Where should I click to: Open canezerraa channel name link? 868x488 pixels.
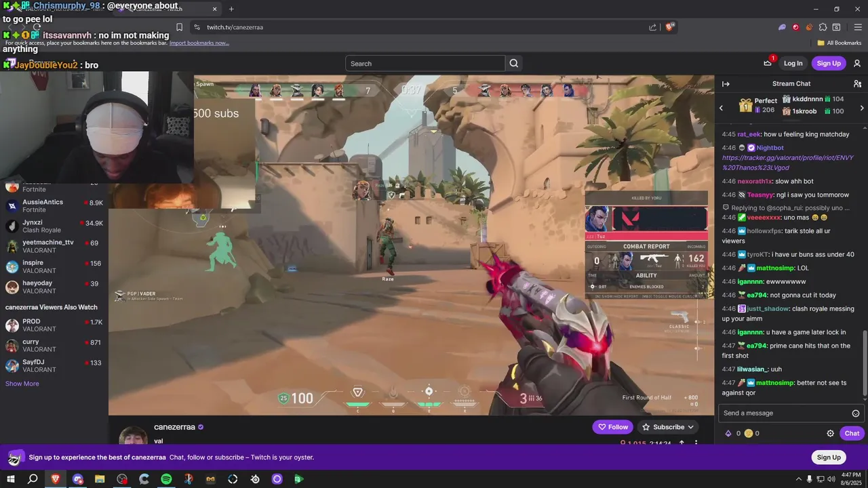click(174, 427)
